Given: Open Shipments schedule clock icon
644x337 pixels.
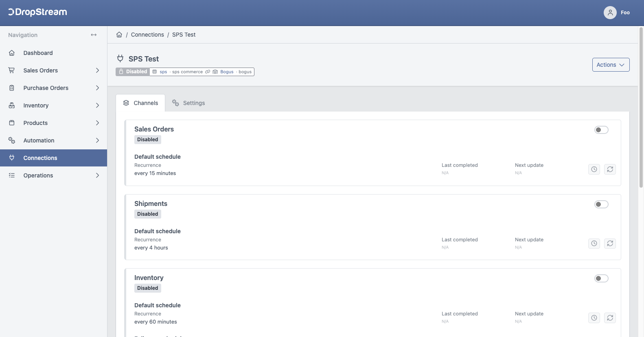Looking at the screenshot, I should tap(594, 243).
